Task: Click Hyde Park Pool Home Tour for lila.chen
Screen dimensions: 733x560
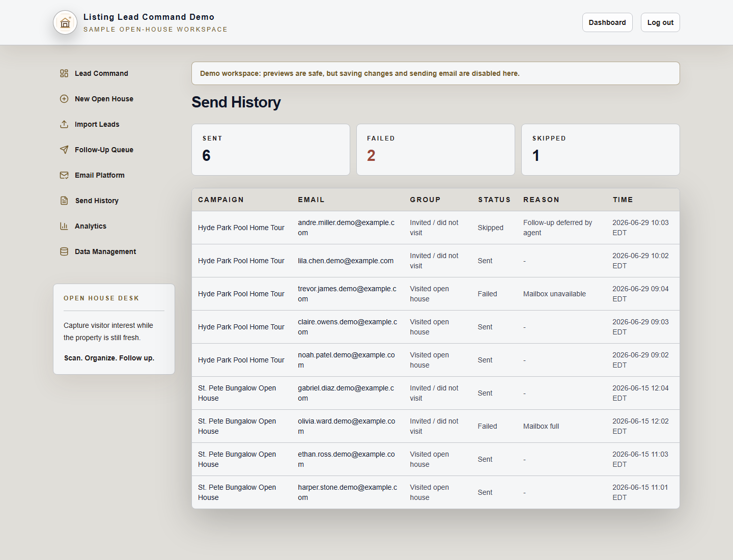Action: 241,261
